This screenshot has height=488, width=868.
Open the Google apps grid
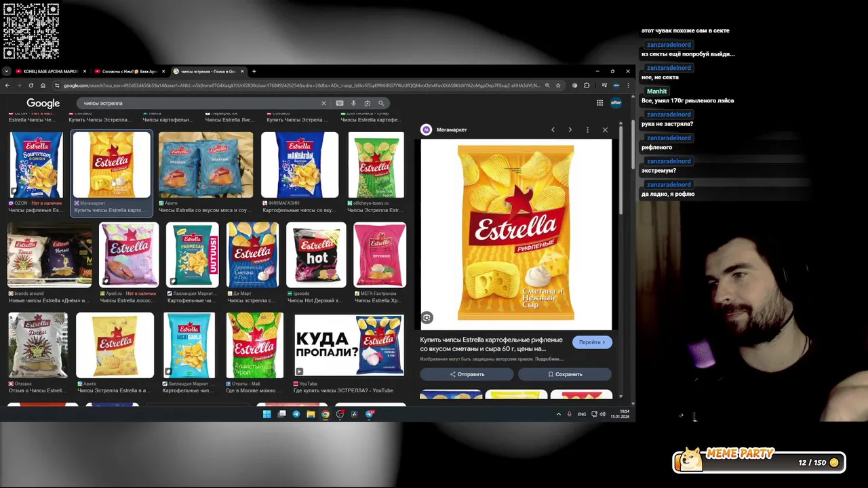[599, 103]
